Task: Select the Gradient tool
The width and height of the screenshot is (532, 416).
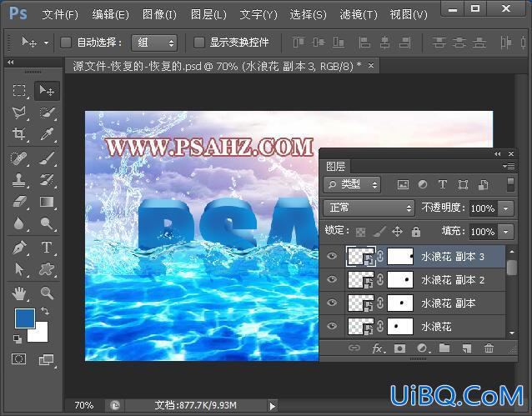Action: [x=47, y=202]
